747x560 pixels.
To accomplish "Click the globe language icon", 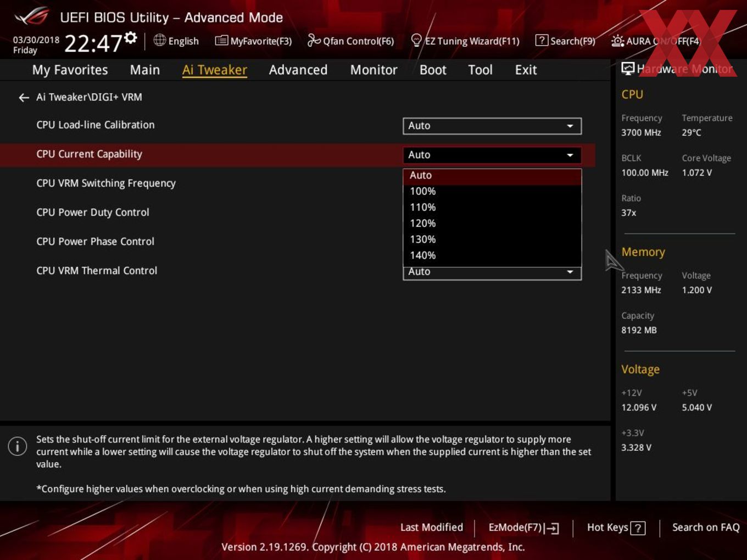I will coord(159,40).
